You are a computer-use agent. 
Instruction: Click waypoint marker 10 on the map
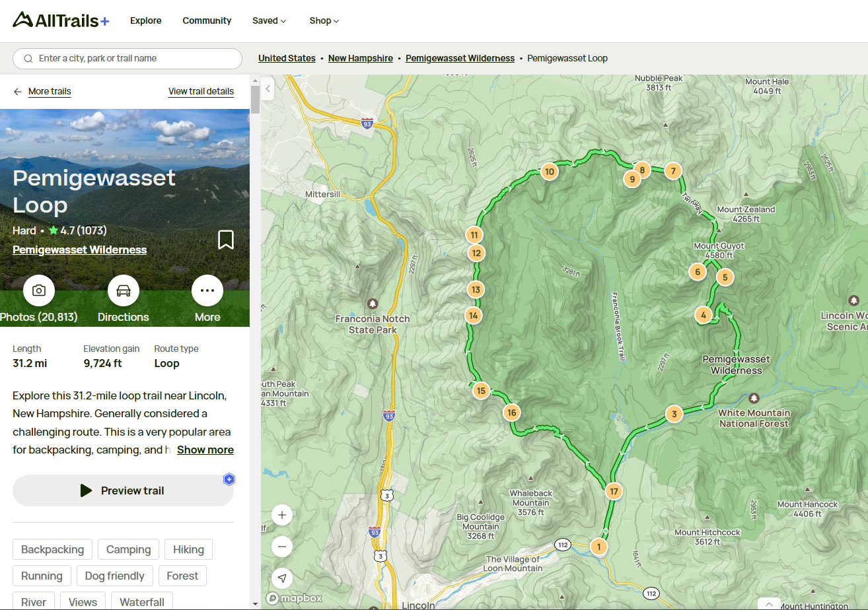pos(549,171)
